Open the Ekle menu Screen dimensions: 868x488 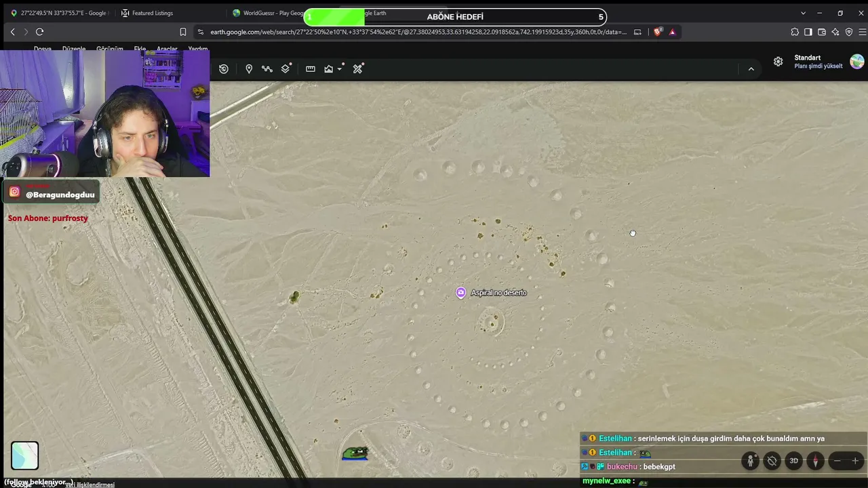tap(140, 49)
